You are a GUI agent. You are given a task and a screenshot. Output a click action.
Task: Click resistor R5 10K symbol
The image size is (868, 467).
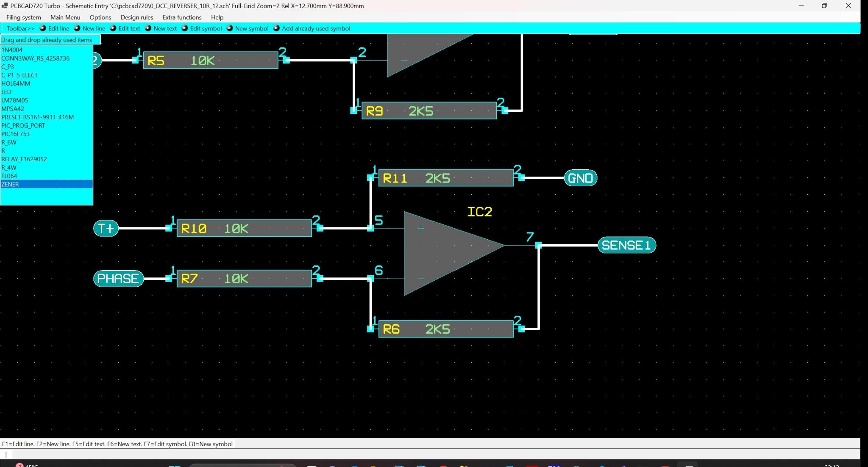211,60
